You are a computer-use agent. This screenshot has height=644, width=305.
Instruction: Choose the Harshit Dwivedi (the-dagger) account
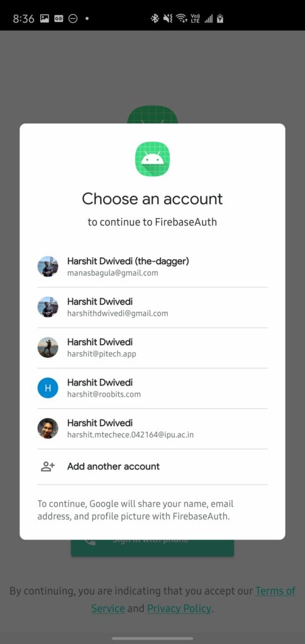(152, 267)
